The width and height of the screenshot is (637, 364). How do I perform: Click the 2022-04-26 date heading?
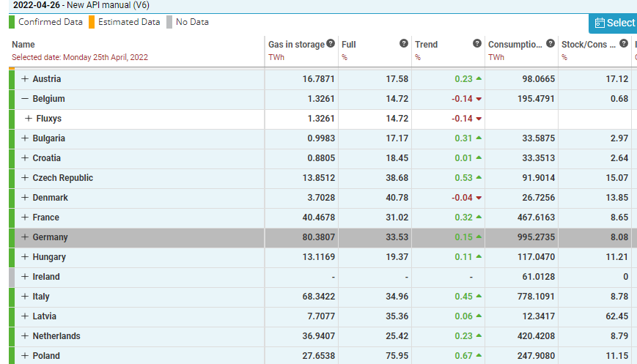[x=36, y=5]
